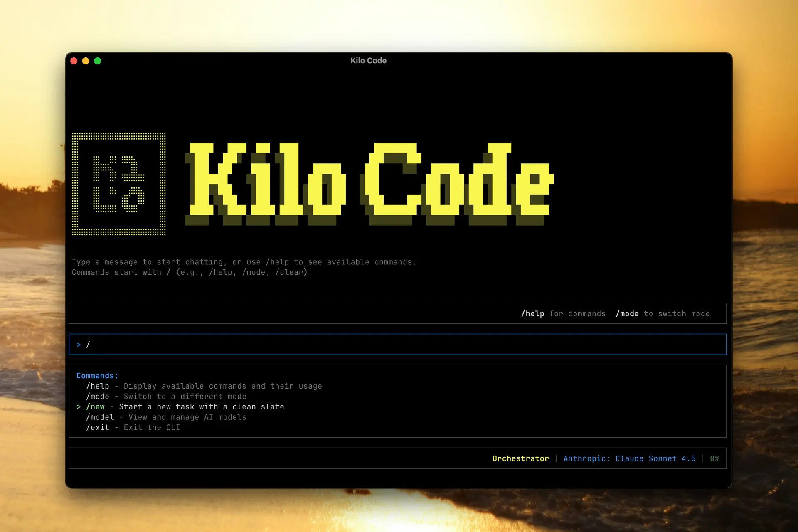Open /help for commands from the hint bar
Viewport: 798px width, 532px height.
(x=532, y=313)
